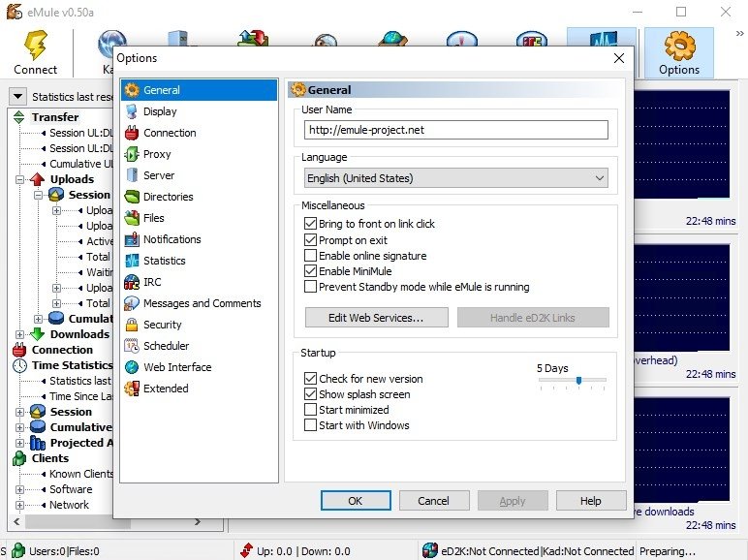Adjust the version check days slider
This screenshot has height=560, width=748.
[x=578, y=381]
